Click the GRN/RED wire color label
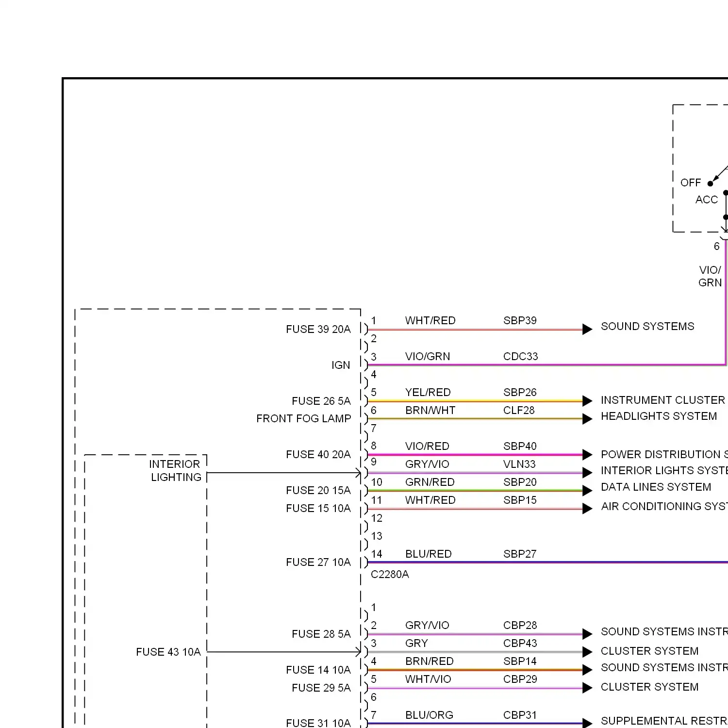 point(430,482)
